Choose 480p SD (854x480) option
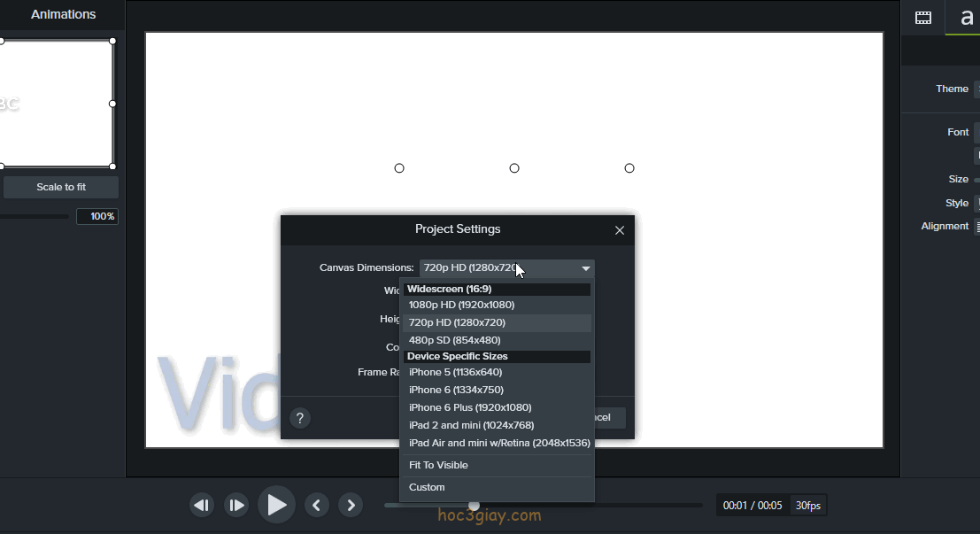Image resolution: width=980 pixels, height=534 pixels. pos(454,340)
